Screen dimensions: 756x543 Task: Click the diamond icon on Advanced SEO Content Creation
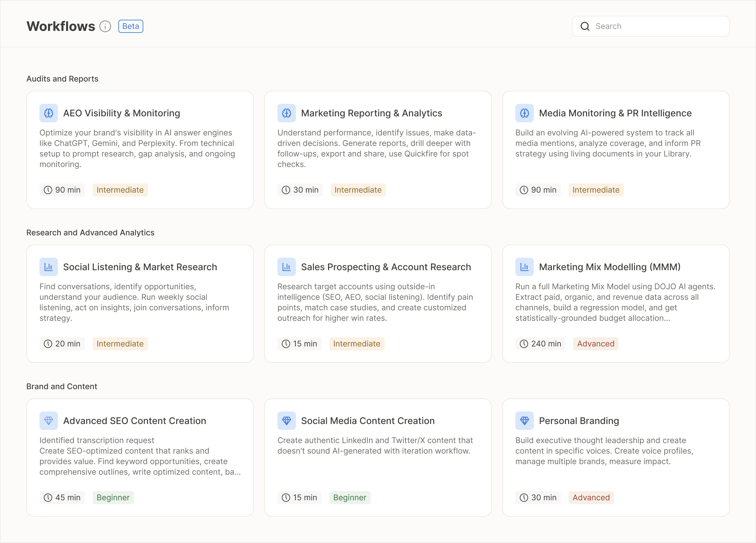click(49, 421)
